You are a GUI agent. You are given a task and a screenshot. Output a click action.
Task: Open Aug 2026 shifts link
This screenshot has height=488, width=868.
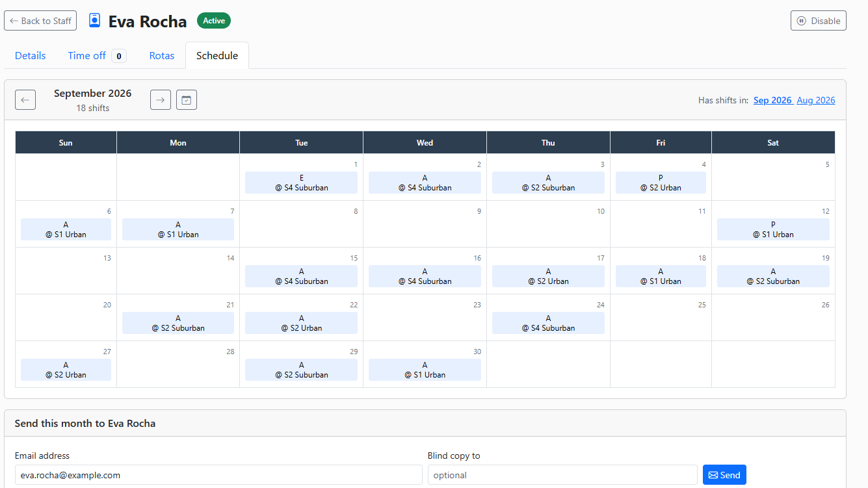pos(816,100)
